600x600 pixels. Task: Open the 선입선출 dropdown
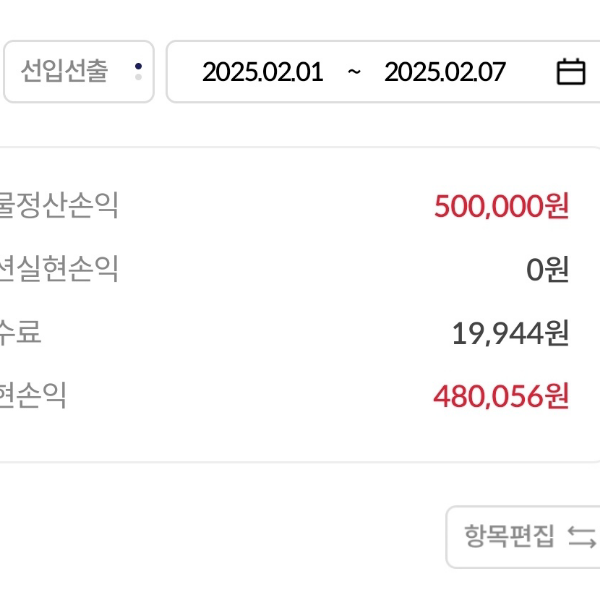coord(79,72)
